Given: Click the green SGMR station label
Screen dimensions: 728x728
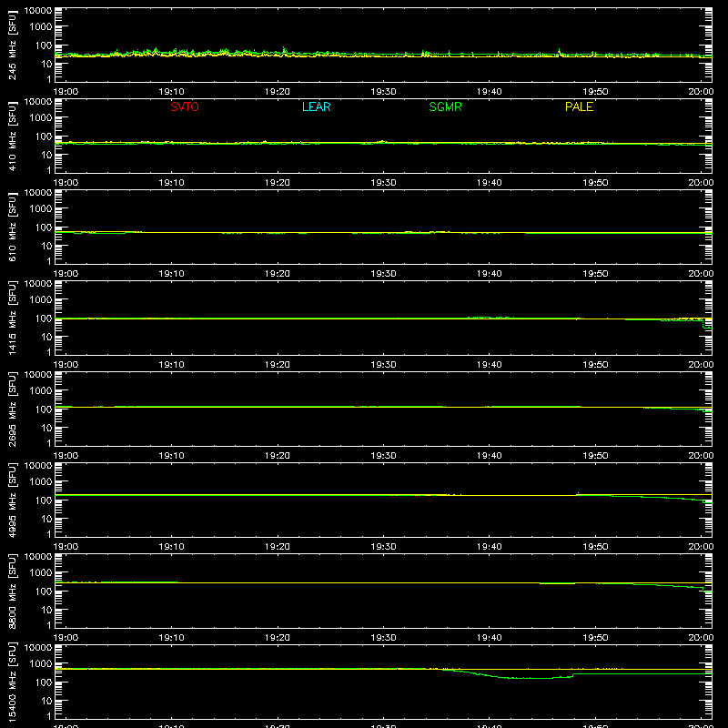Looking at the screenshot, I should point(445,106).
